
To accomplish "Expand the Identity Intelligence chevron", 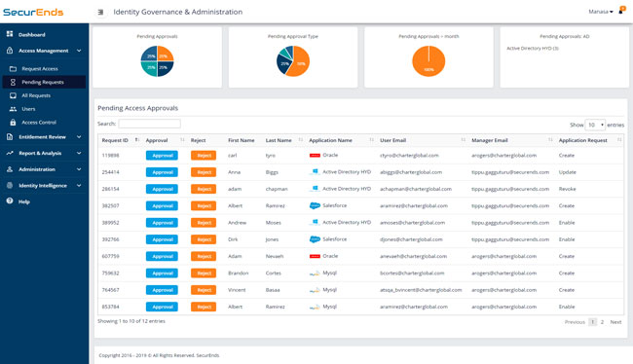I will [79, 185].
